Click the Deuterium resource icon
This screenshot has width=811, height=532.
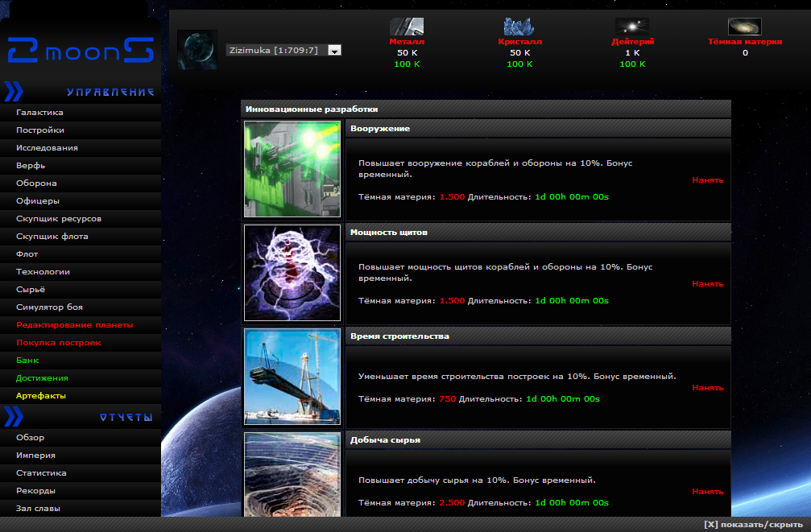[x=632, y=27]
